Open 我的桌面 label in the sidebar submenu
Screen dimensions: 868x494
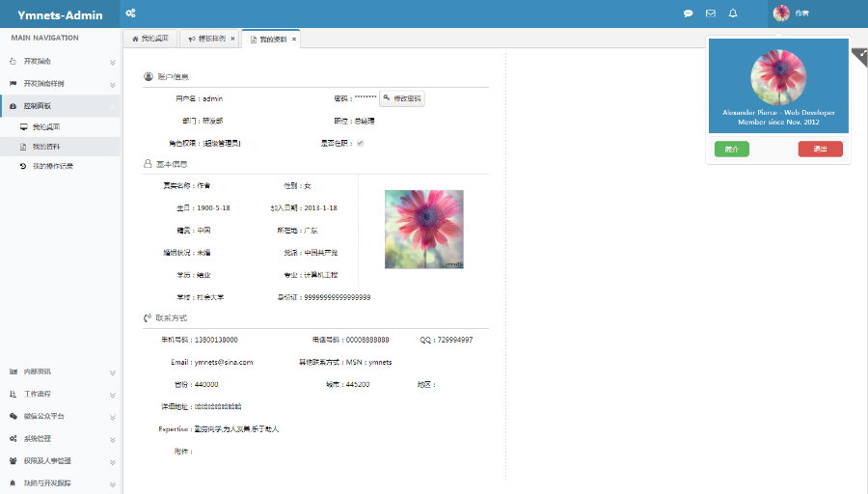pyautogui.click(x=46, y=126)
